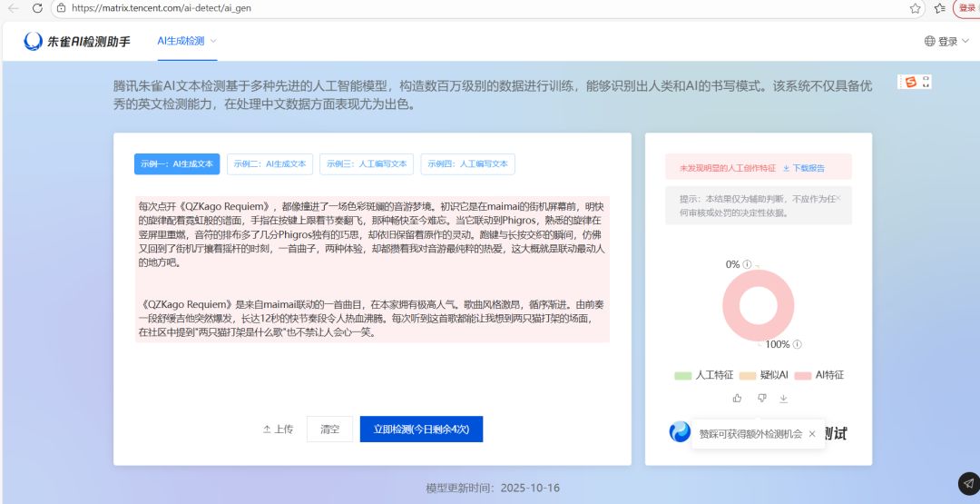This screenshot has height=504, width=980.
Task: Click the 朱雀AI检测助手 logo
Action: [x=77, y=41]
